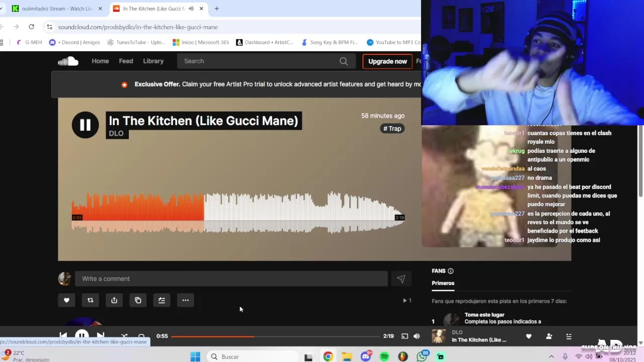Screen dimensions: 644x362
Task: Open the TunesToTube bookmark
Action: point(136,42)
